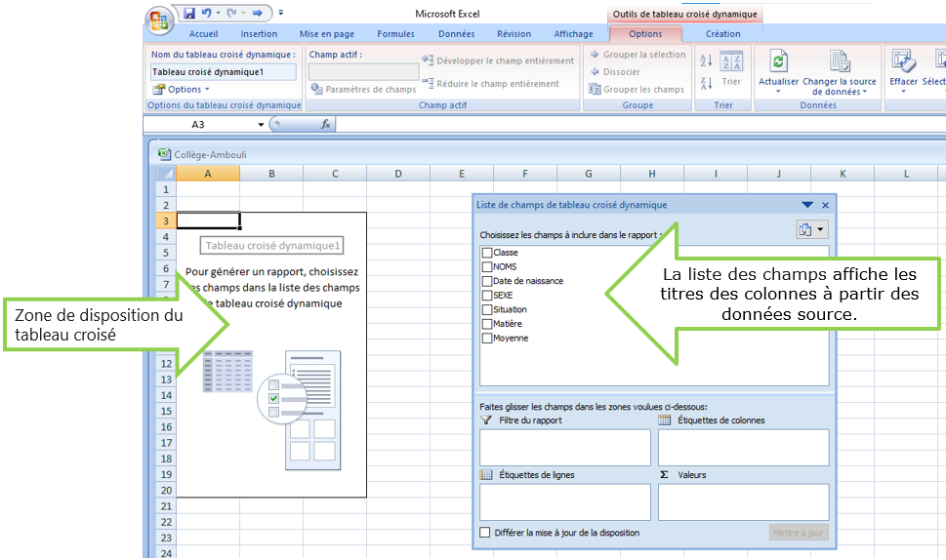Open field list pane options arrow

[807, 205]
